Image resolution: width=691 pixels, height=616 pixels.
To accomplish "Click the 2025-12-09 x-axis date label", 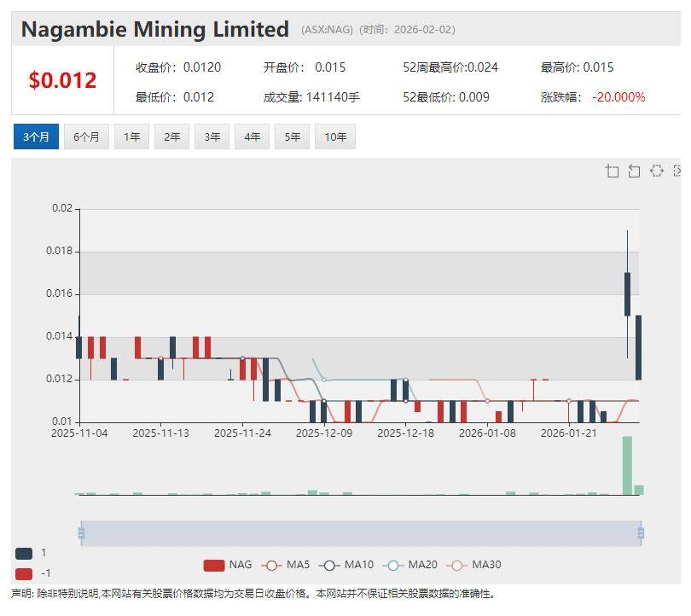I will [324, 433].
